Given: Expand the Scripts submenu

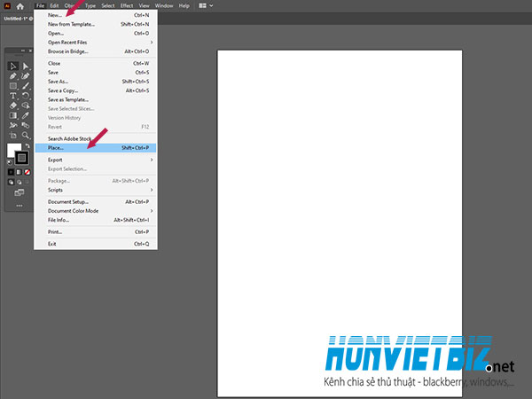Looking at the screenshot, I should tap(96, 190).
